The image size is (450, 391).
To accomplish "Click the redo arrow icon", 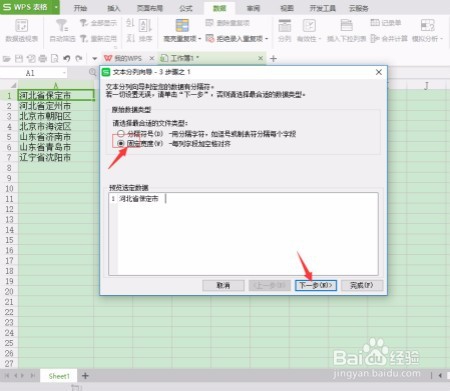I will point(79,58).
